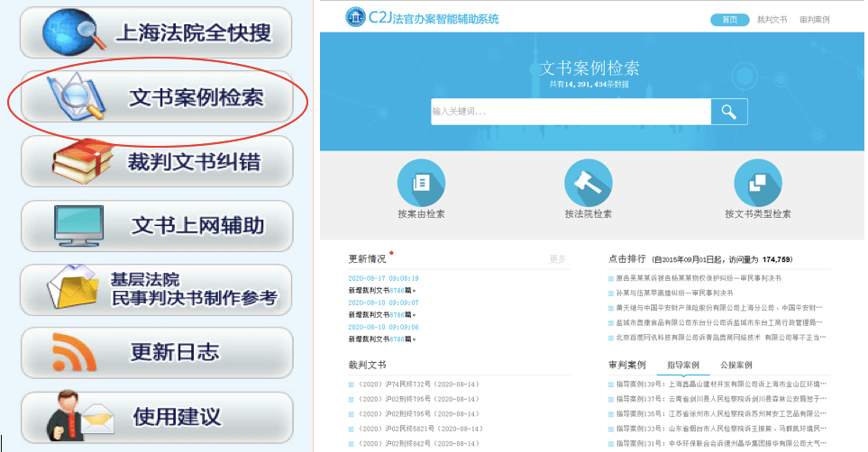Screen dimensions: 868x452
Task: Click the 点击排行 section heading
Action: coord(626,259)
